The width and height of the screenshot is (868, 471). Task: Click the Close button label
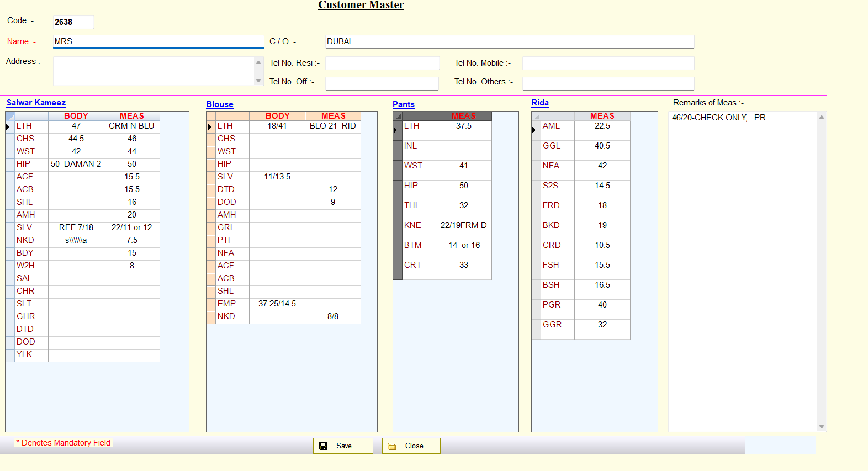click(414, 446)
